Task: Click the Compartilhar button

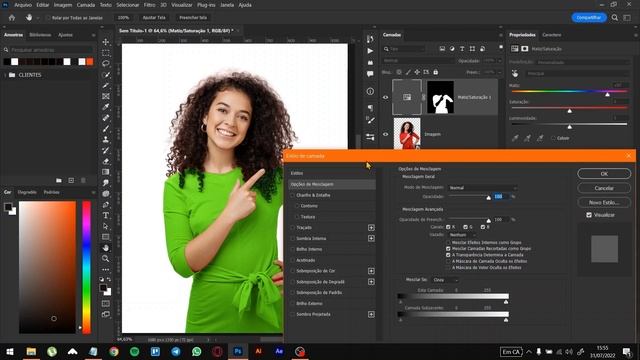Action: pos(589,18)
